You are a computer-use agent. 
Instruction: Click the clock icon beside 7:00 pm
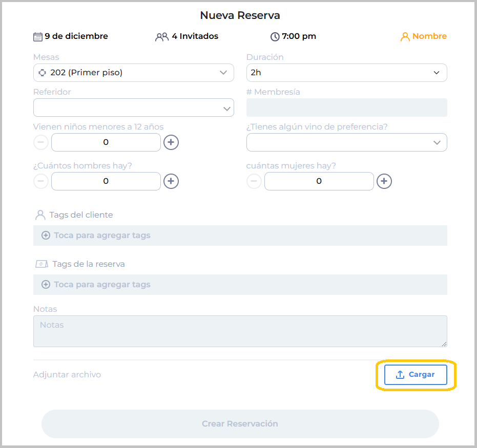[x=275, y=36]
